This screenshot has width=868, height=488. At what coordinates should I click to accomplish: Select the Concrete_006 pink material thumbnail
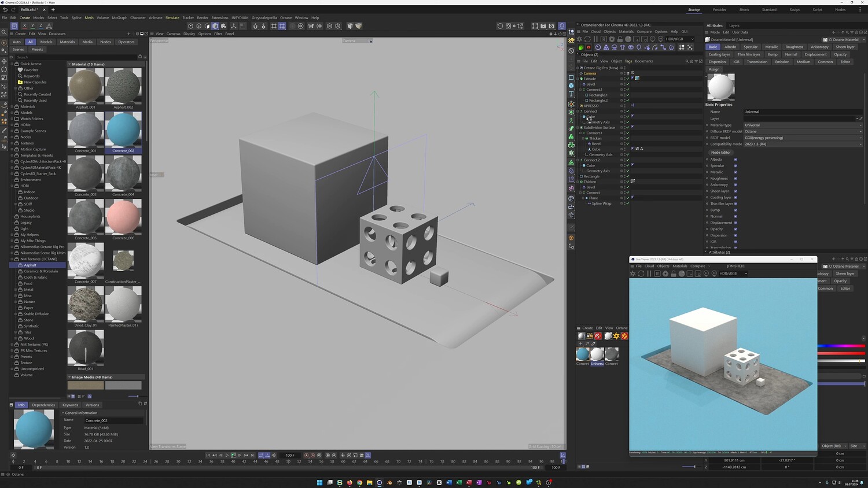tap(123, 217)
